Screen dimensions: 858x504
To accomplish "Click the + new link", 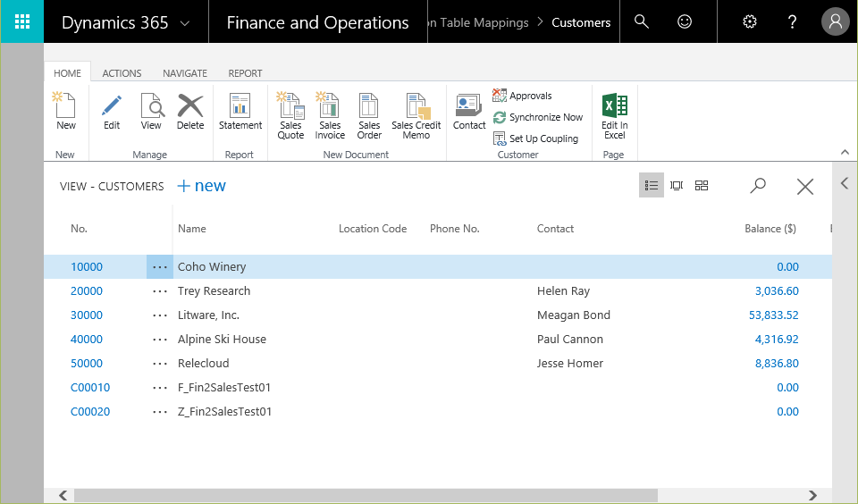I will 201,186.
